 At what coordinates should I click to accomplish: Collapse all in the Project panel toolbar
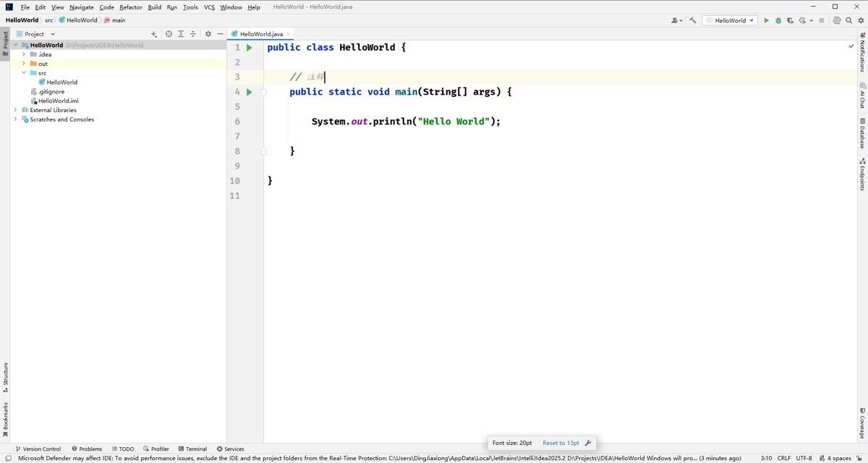tap(192, 34)
